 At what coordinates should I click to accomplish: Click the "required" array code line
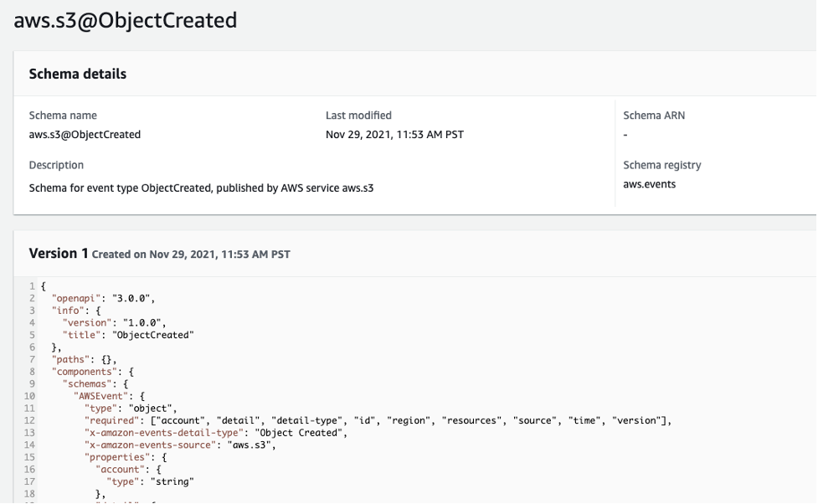pyautogui.click(x=378, y=420)
